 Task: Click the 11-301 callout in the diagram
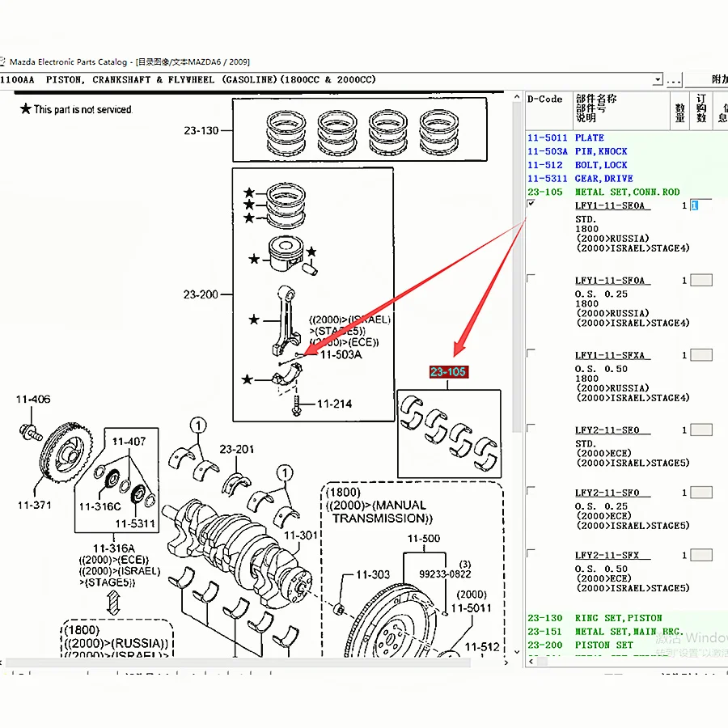(x=300, y=535)
